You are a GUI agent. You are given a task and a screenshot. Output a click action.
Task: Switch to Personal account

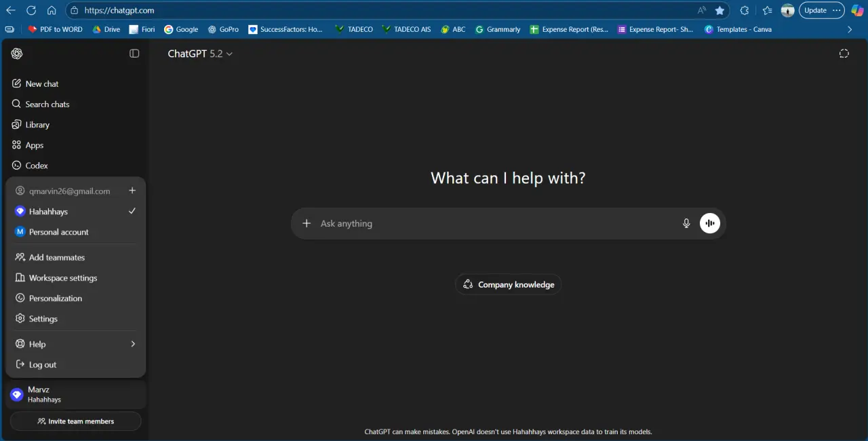point(76,232)
